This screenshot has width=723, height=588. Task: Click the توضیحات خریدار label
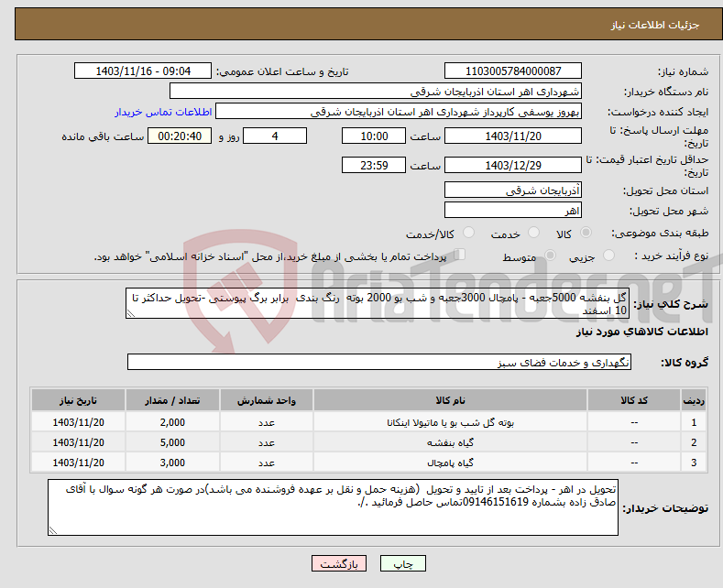[x=665, y=508]
